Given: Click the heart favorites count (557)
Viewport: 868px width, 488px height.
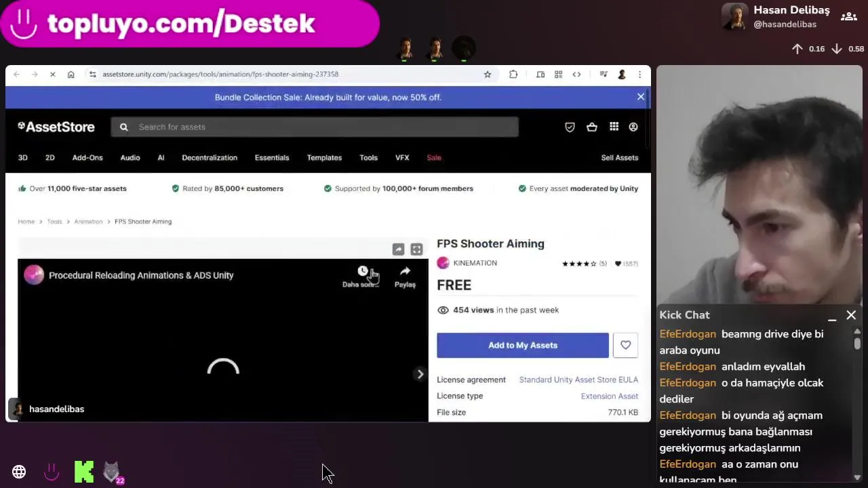Looking at the screenshot, I should coord(626,264).
